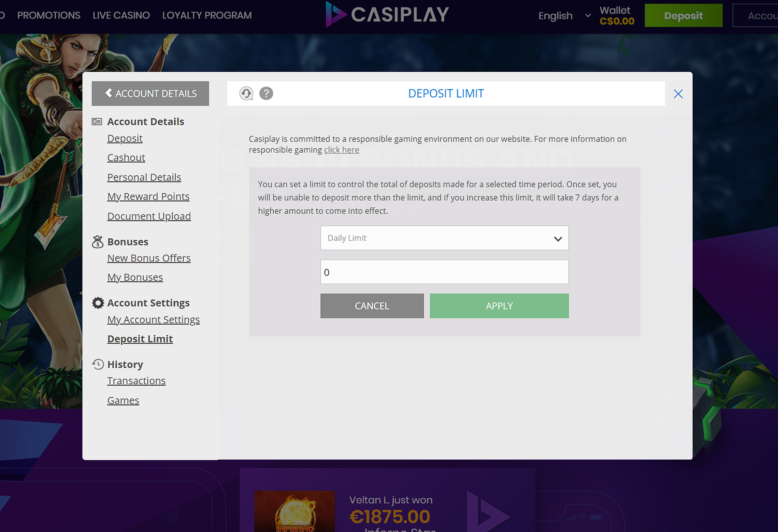Open Document Upload page
Image resolution: width=778 pixels, height=532 pixels.
149,216
